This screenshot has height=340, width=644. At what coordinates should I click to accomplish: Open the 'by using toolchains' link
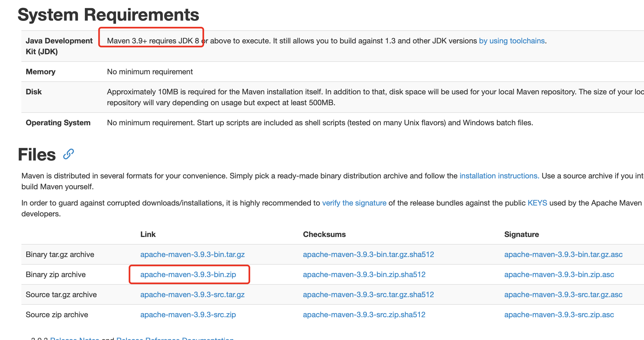click(512, 41)
